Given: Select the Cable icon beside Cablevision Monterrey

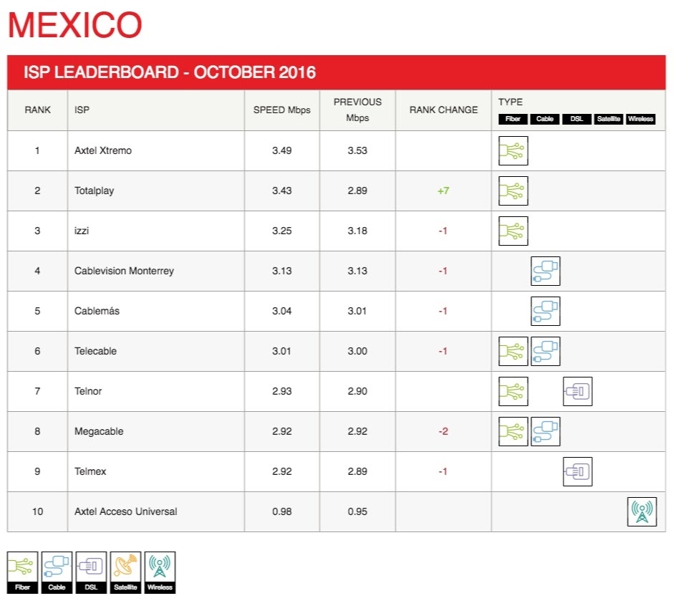Looking at the screenshot, I should point(546,271).
